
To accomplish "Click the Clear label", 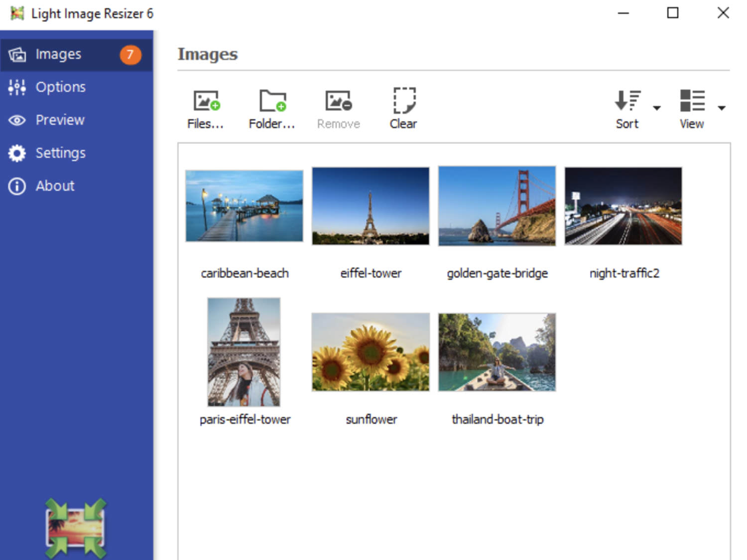I will [403, 124].
